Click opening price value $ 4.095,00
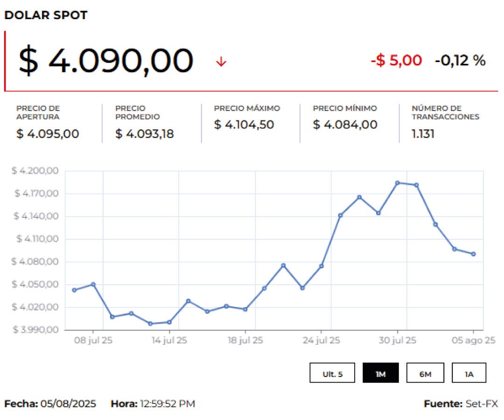 [48, 134]
